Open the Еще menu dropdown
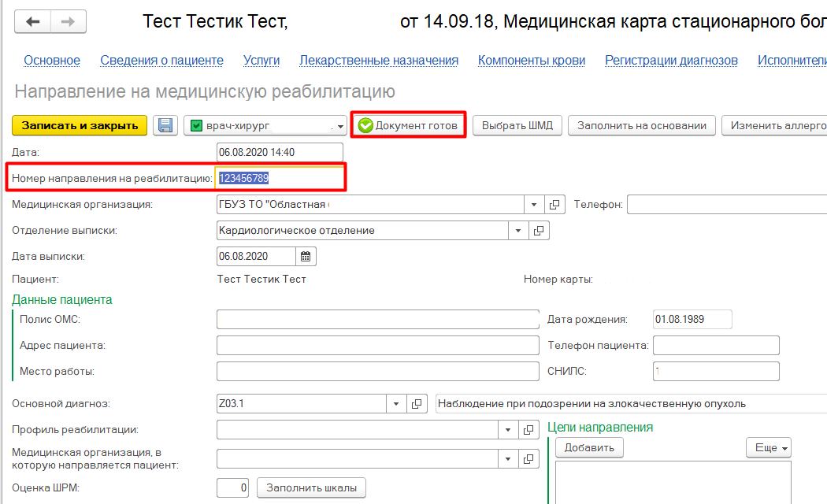Image resolution: width=827 pixels, height=504 pixels. point(769,447)
